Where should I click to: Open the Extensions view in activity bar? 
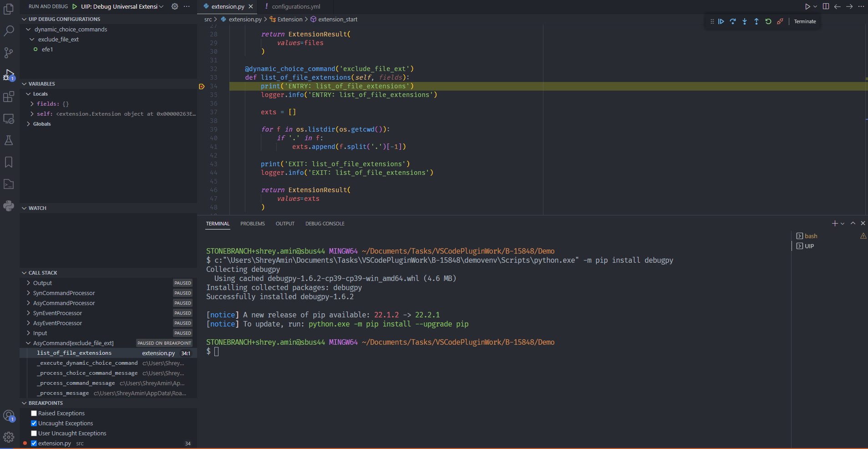(x=9, y=97)
